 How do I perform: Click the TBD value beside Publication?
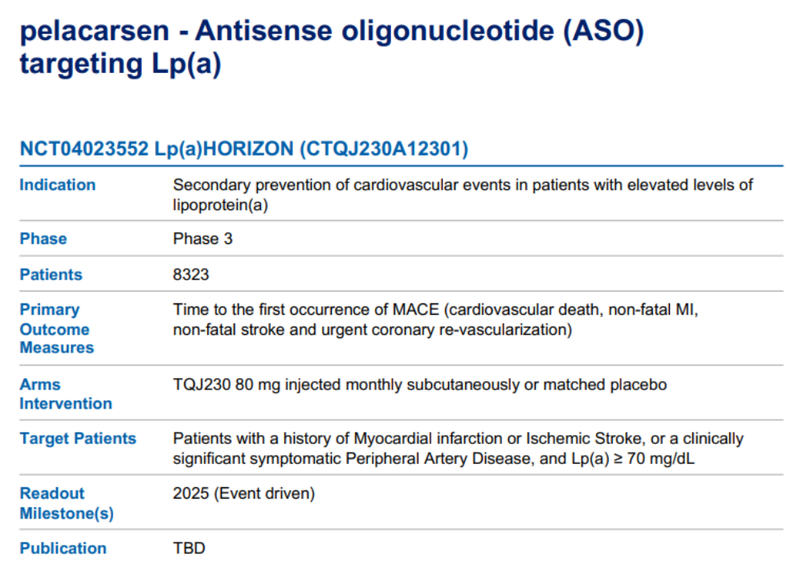tap(189, 548)
